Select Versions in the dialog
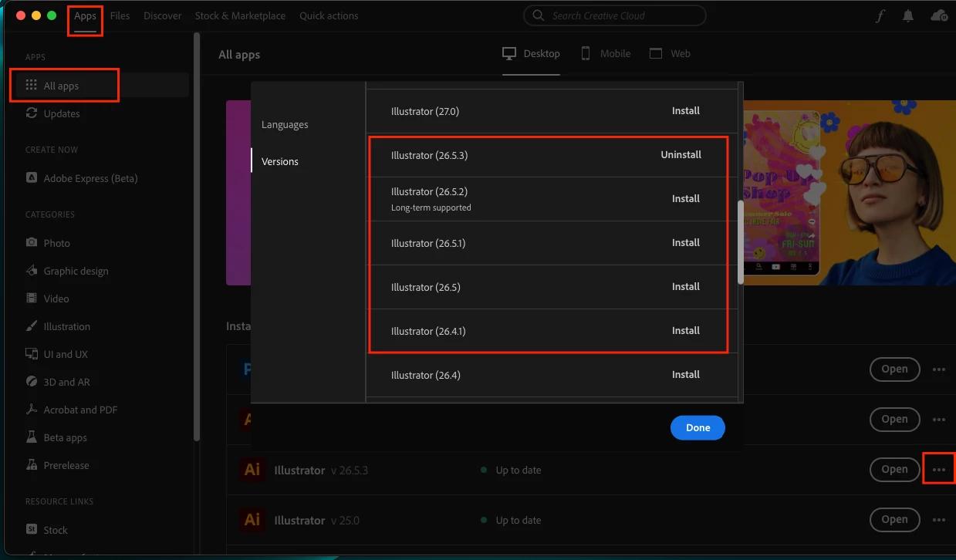956x560 pixels. [x=280, y=161]
